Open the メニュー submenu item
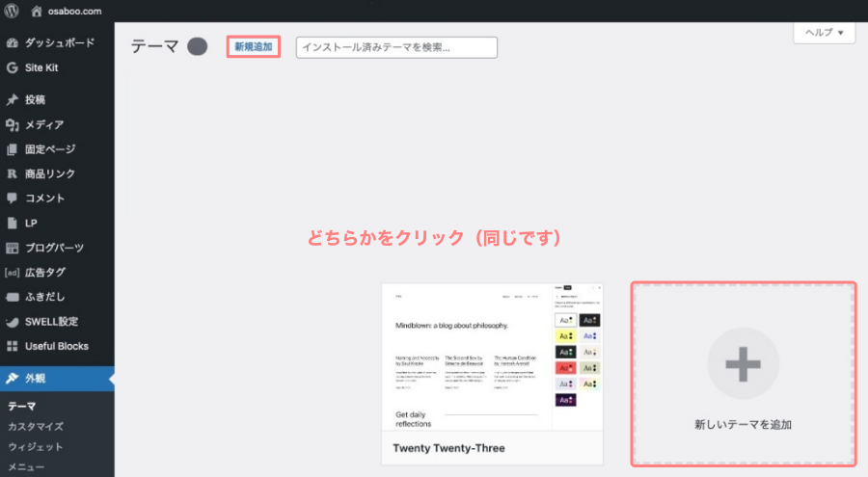Image resolution: width=868 pixels, height=477 pixels. pyautogui.click(x=26, y=467)
